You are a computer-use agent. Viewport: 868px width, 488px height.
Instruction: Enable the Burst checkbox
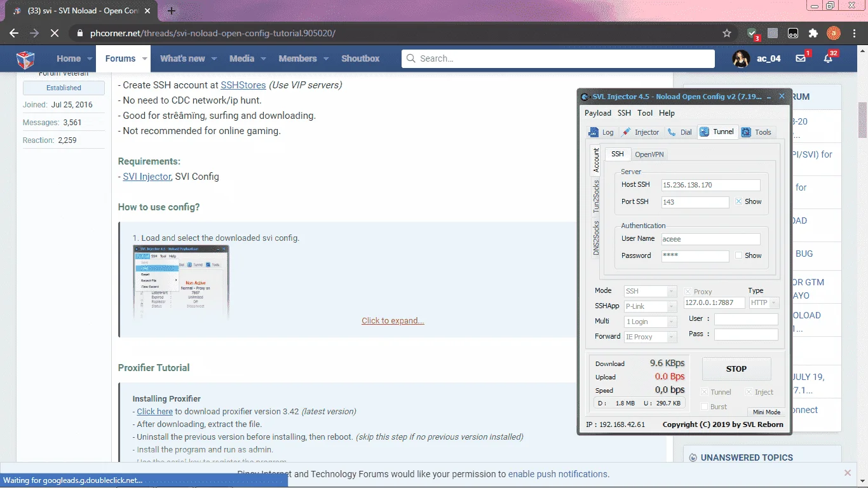coord(704,407)
